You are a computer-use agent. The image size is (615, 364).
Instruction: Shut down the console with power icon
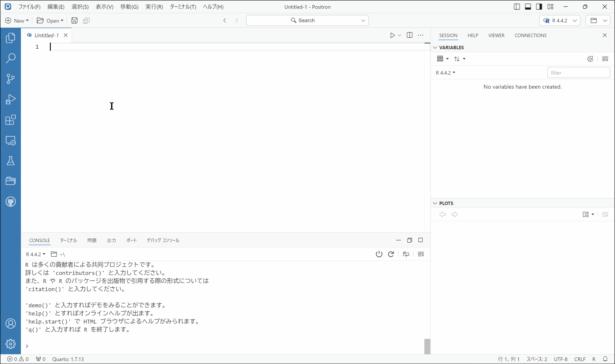click(x=379, y=254)
